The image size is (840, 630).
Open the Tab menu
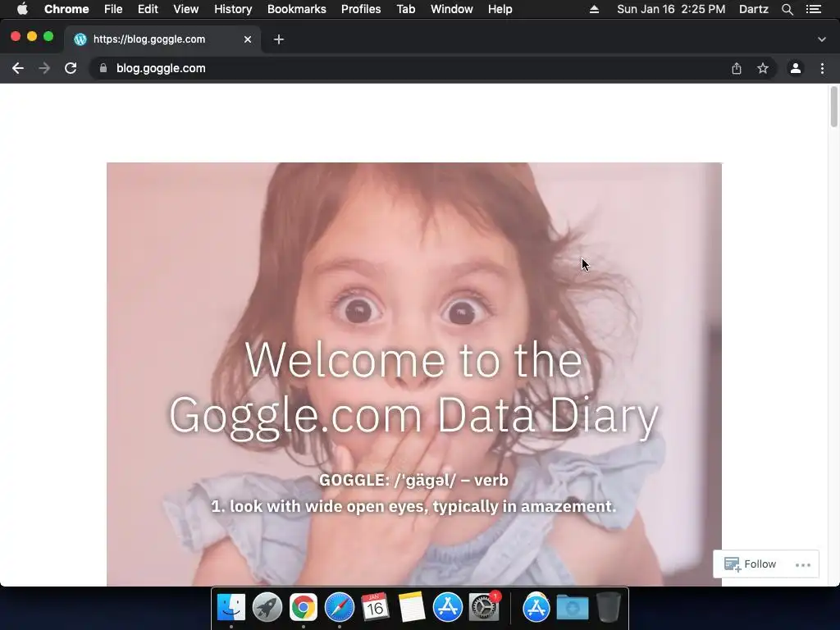pyautogui.click(x=406, y=9)
